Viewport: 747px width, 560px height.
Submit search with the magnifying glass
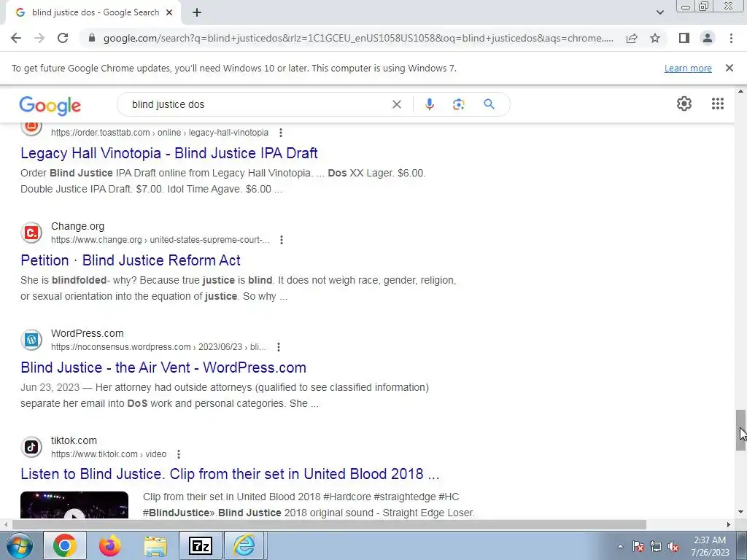click(x=489, y=104)
